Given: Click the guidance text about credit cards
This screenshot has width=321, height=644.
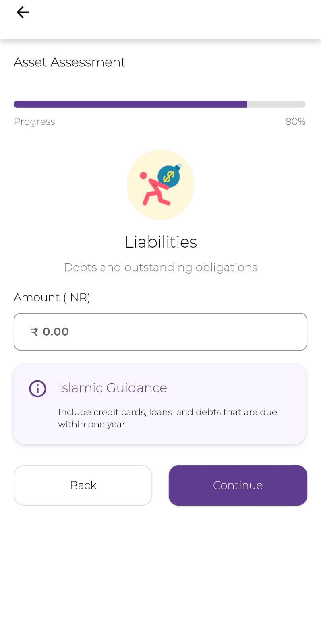Looking at the screenshot, I should [167, 418].
